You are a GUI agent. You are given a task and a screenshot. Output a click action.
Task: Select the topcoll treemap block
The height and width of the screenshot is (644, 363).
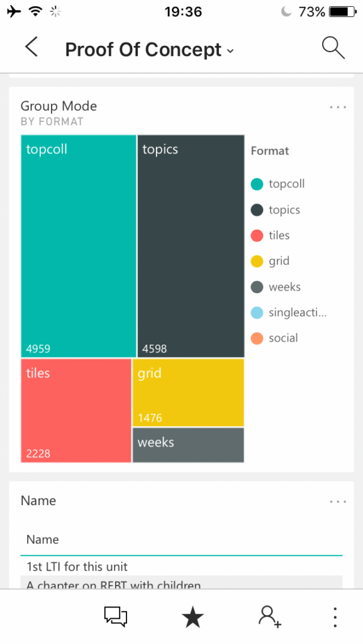coord(79,246)
